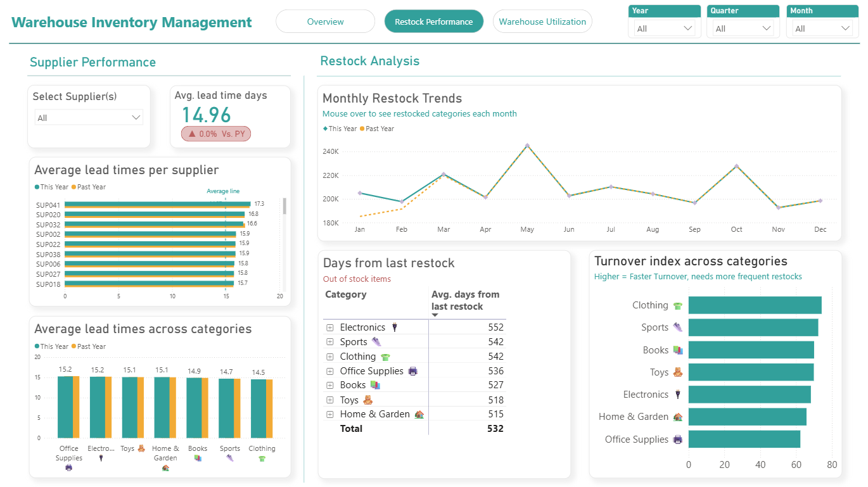Click the printer icon under Office Supplies column

(68, 467)
